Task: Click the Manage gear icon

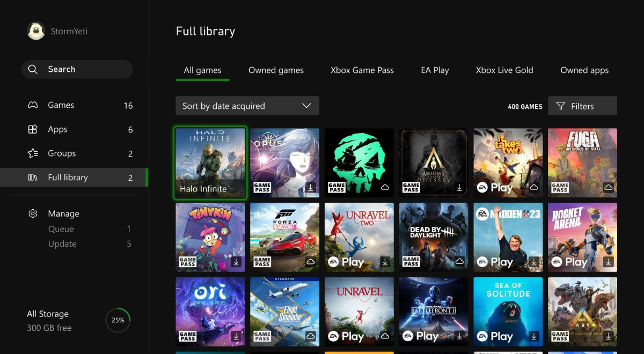Action: 33,213
